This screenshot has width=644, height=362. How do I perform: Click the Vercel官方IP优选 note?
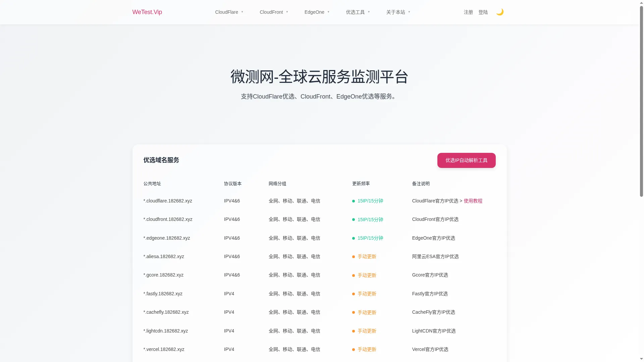pos(430,349)
